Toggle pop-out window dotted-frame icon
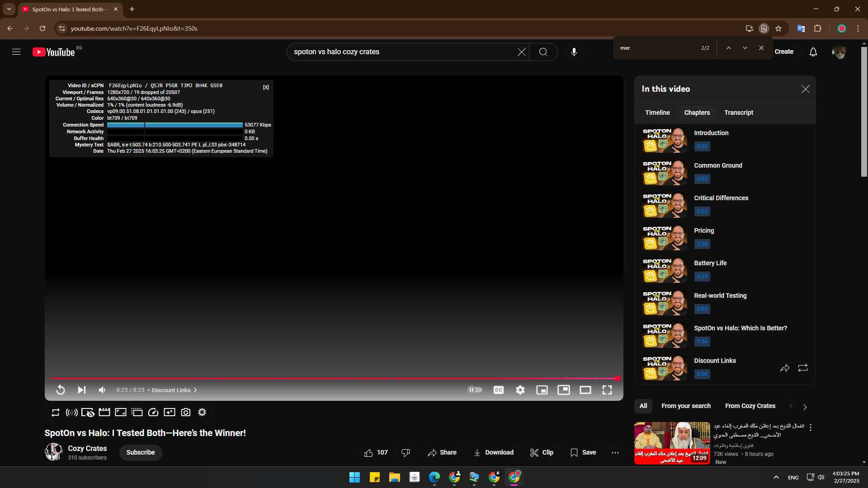Viewport: 868px width, 488px height. (x=137, y=412)
